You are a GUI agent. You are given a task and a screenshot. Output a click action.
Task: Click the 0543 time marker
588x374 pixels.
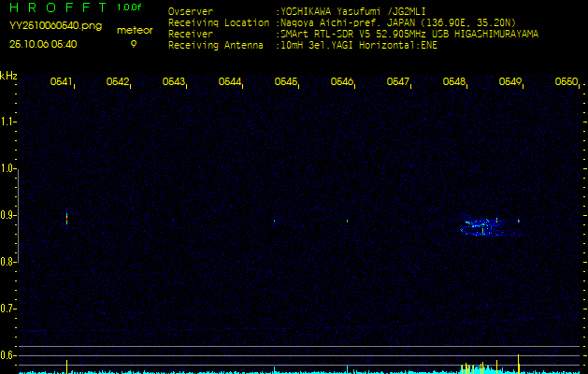click(173, 81)
